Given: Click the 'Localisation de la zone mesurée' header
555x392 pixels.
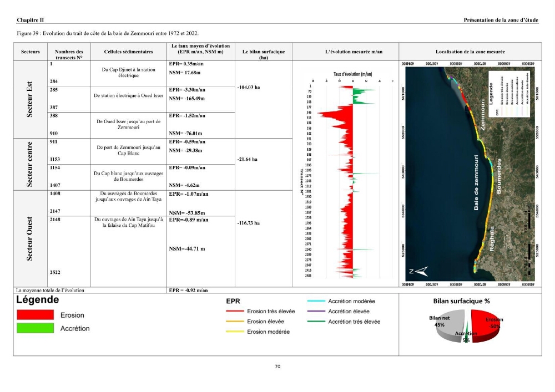Looking at the screenshot, I should point(470,52).
